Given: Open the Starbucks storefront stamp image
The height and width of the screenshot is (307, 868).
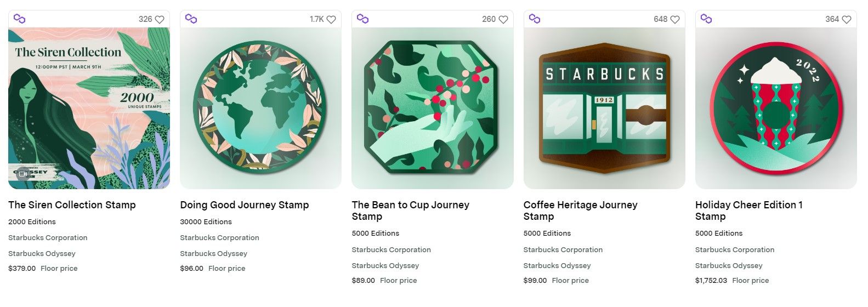Looking at the screenshot, I should coord(604,108).
